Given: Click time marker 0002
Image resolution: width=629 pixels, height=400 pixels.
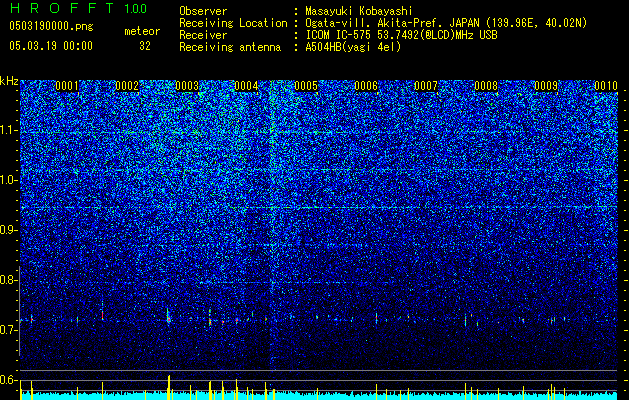Looking at the screenshot, I should (x=127, y=86).
